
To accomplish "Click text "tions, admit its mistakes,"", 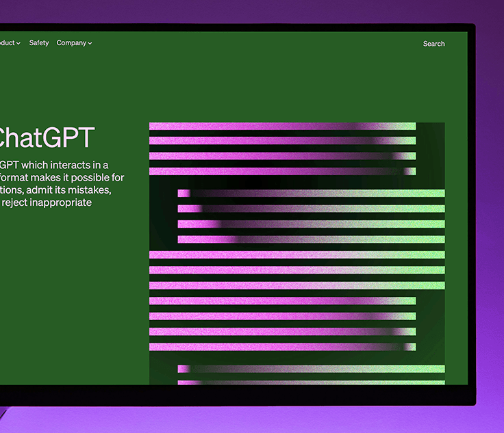I will coord(55,190).
